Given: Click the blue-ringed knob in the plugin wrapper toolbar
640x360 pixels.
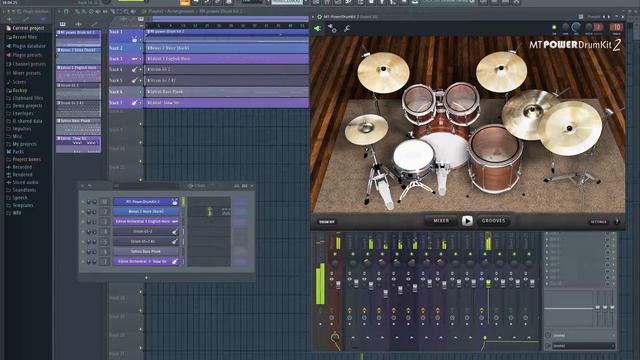Looking at the screenshot, I should pos(576,27).
